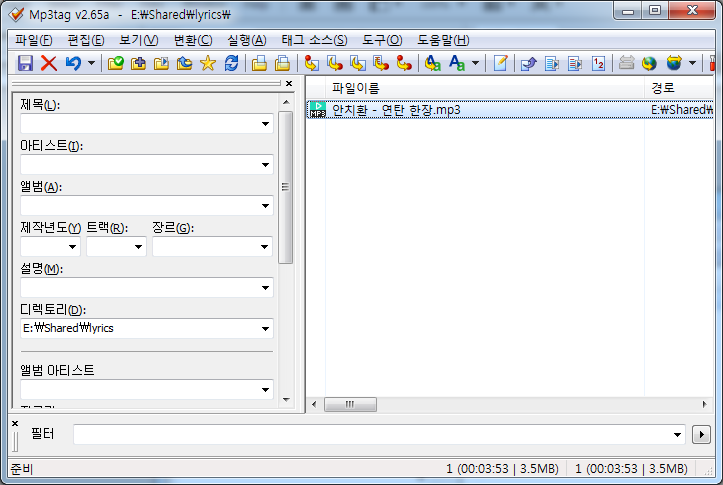Click into the 제목 input field
Screen dimensions: 723x485
[x=138, y=124]
